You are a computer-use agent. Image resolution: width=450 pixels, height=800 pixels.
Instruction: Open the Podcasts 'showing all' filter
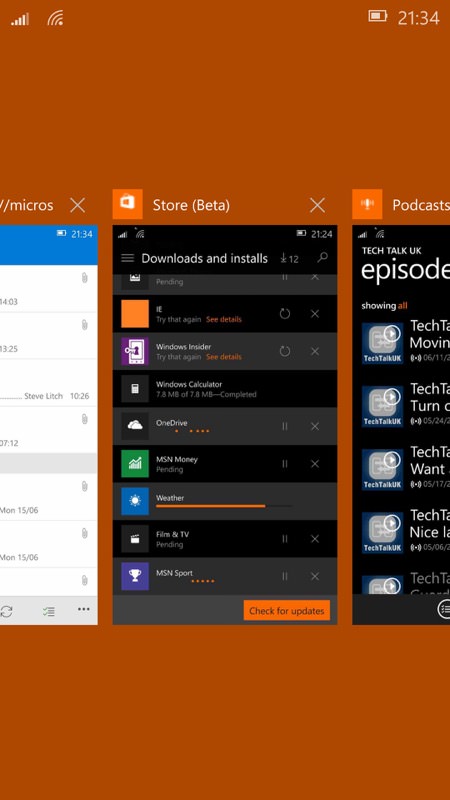(384, 306)
